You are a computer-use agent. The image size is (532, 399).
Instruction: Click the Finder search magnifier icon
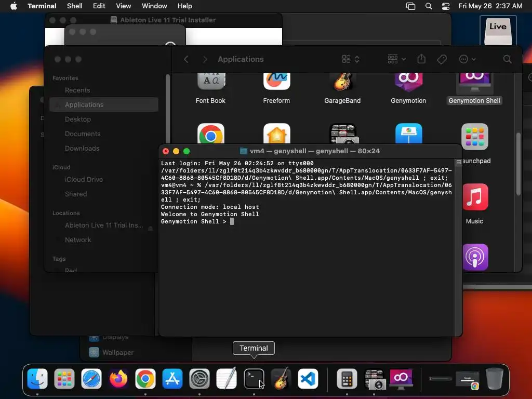click(507, 59)
